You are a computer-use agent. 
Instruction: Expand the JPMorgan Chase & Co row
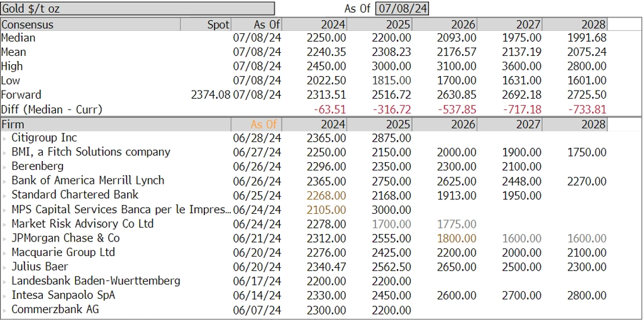pos(4,238)
